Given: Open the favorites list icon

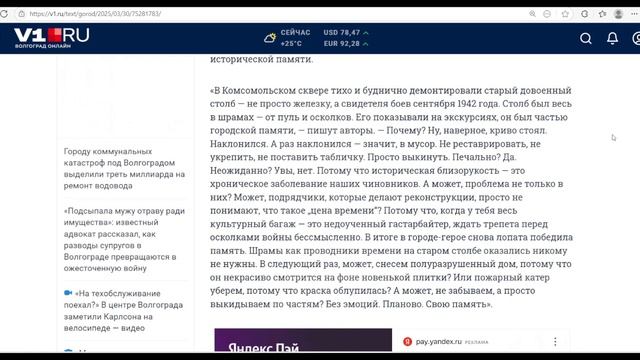Looking at the screenshot, I should click(602, 14).
